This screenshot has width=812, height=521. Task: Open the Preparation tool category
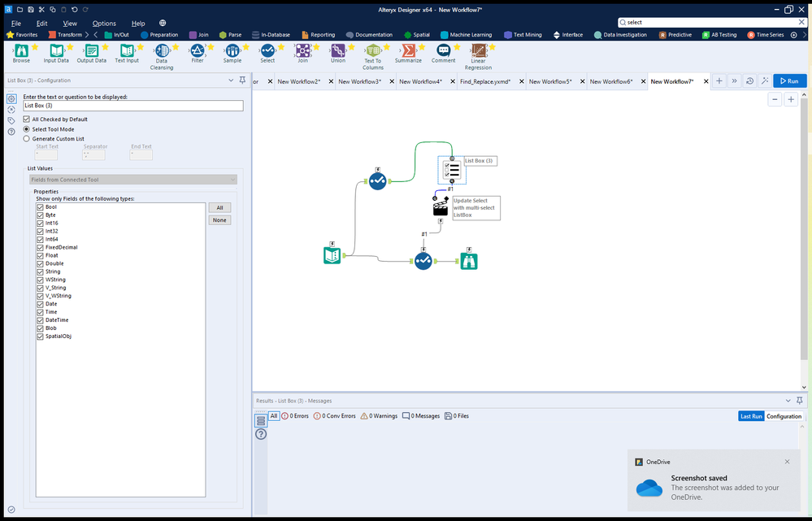159,35
